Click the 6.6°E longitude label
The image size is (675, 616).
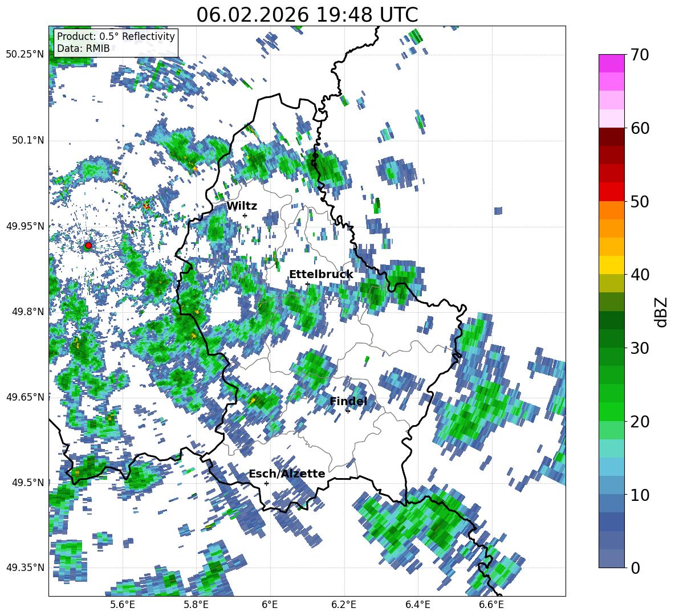coord(491,605)
